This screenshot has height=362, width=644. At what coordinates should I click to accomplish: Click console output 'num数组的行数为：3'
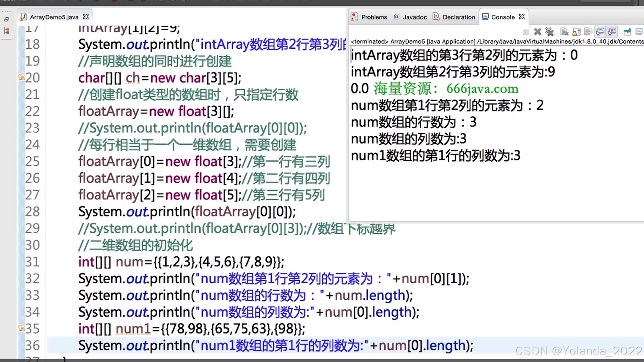414,122
